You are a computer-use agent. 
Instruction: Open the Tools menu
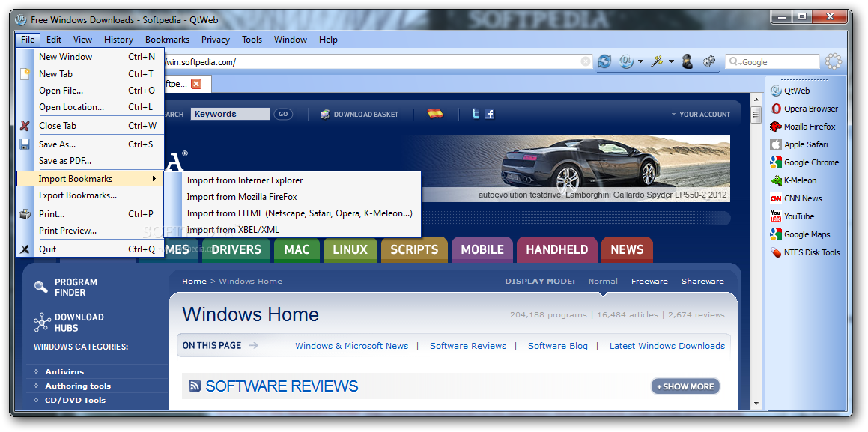coord(252,39)
